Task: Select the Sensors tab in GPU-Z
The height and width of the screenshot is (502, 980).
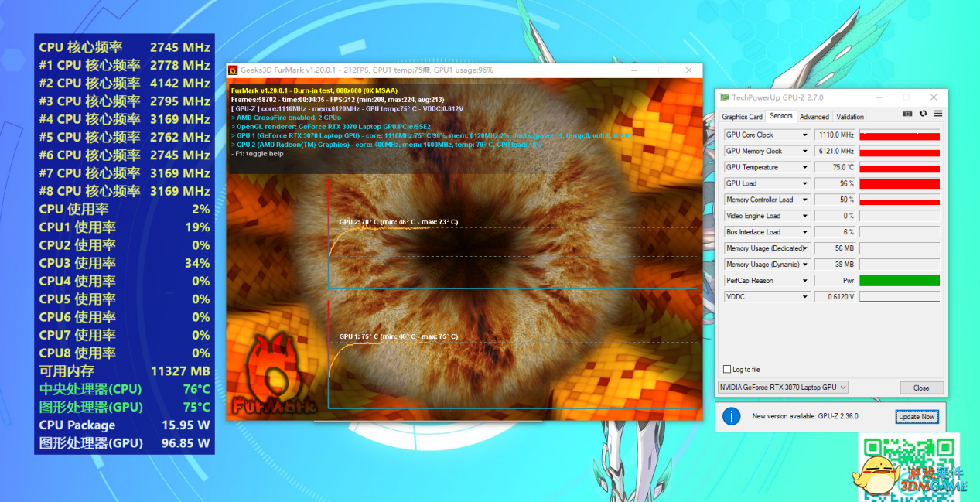Action: click(781, 116)
